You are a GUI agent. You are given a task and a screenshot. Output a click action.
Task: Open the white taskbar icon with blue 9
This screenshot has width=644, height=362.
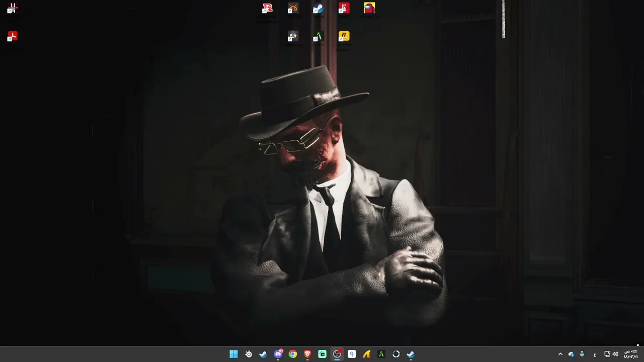click(352, 354)
